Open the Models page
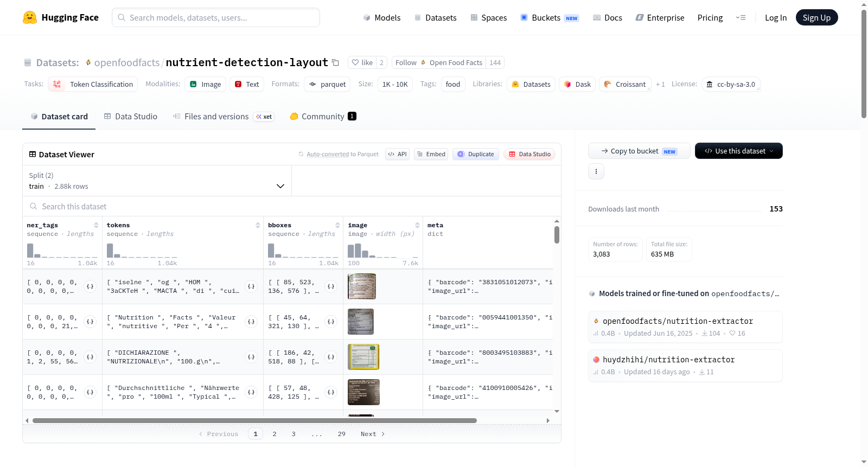This screenshot has width=868, height=467. (x=382, y=17)
